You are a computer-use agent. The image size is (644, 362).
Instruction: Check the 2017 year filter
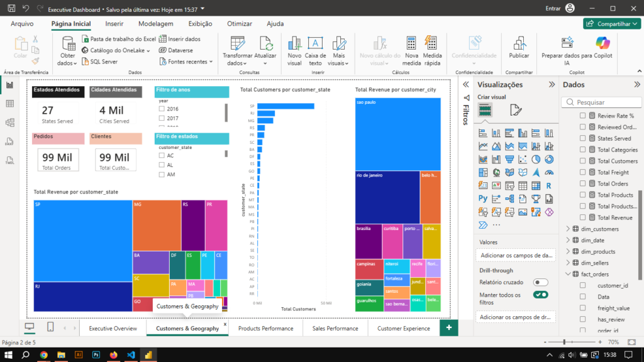[162, 118]
